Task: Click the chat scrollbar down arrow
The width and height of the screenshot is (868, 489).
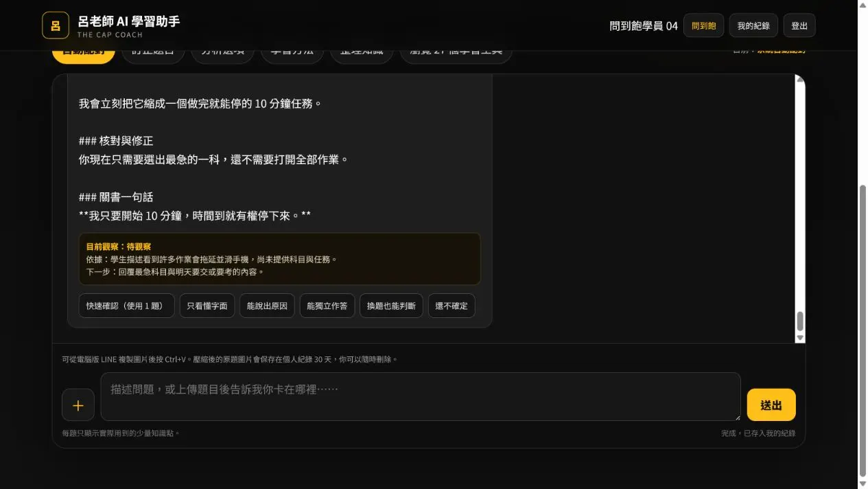Action: pyautogui.click(x=800, y=337)
